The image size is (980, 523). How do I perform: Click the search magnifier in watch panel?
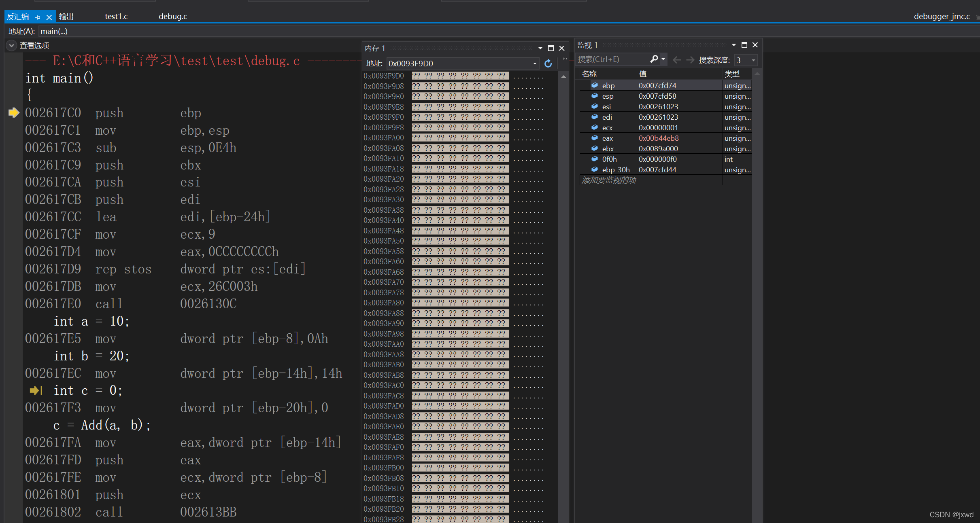(x=654, y=59)
